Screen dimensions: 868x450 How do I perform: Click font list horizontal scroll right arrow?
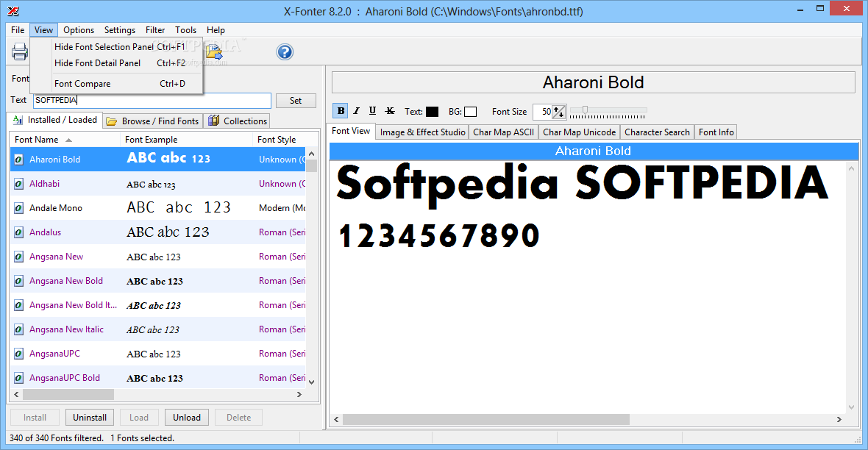pos(299,395)
